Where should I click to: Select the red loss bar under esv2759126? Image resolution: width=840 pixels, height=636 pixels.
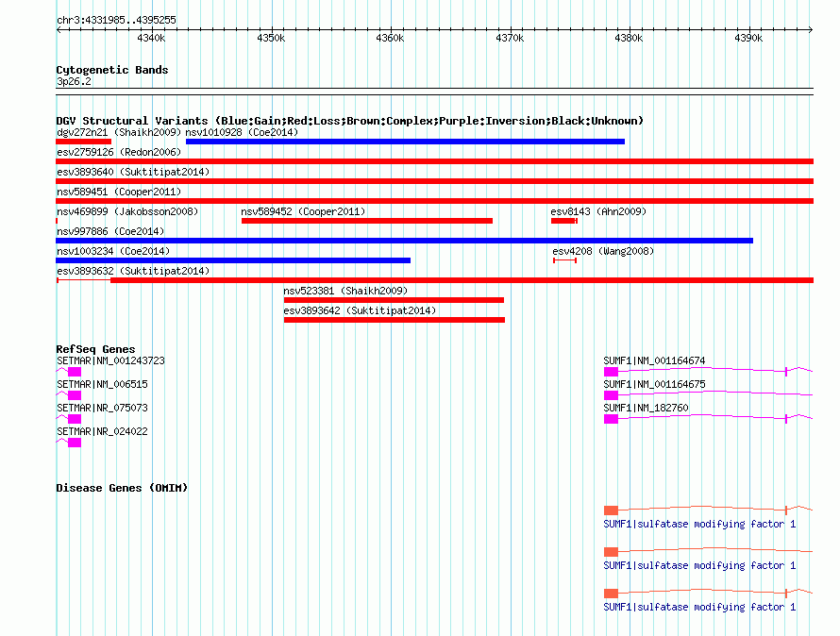click(x=434, y=161)
